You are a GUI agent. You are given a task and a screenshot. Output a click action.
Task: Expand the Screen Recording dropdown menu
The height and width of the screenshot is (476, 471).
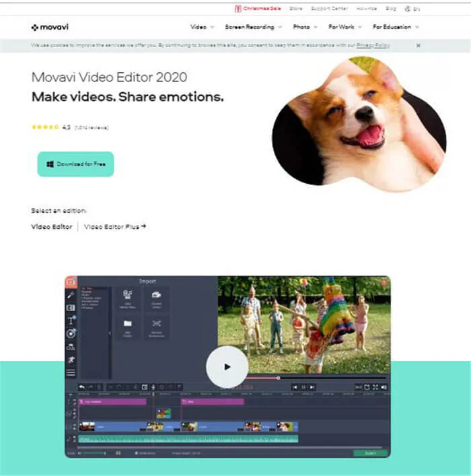(254, 27)
